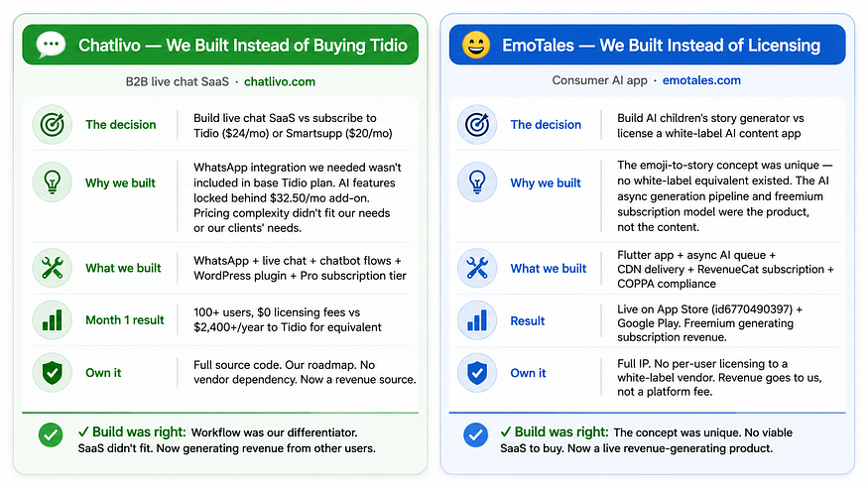Screen dimensions: 868x488
Task: Click the blue target icon beside The decision
Action: click(476, 125)
